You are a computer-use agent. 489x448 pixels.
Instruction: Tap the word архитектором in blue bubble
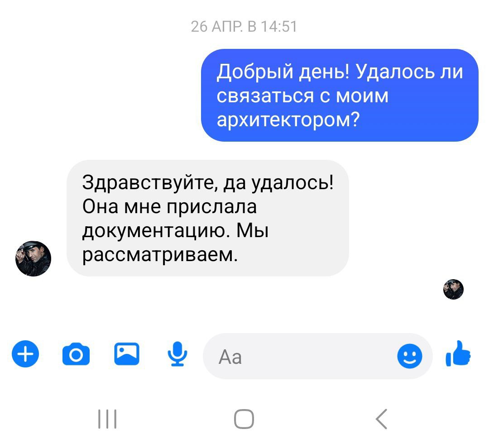(288, 120)
